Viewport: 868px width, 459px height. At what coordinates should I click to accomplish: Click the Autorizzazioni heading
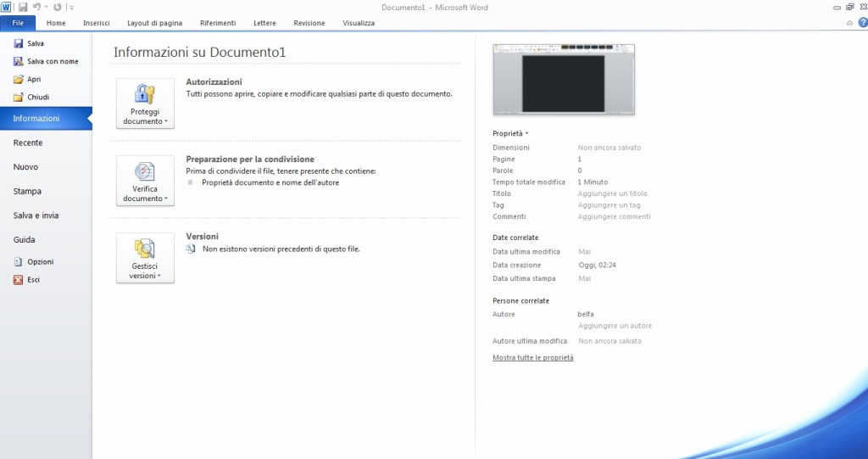pos(214,82)
